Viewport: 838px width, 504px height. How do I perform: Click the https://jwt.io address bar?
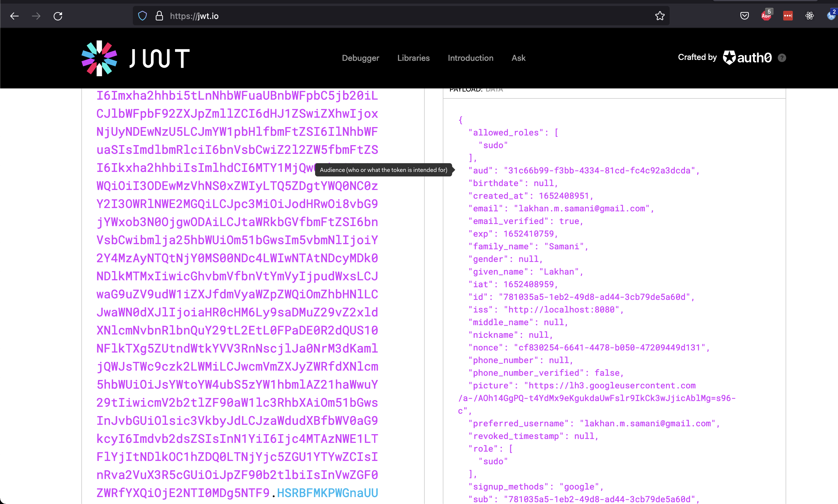pyautogui.click(x=194, y=16)
